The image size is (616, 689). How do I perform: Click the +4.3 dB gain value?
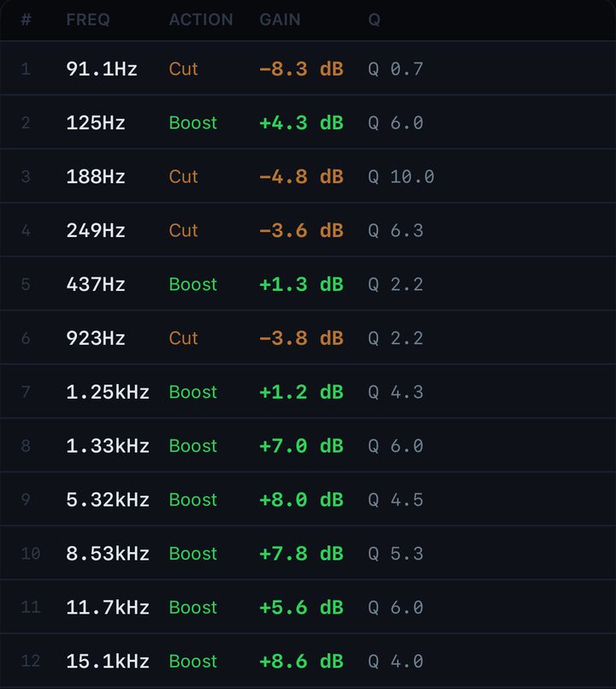[301, 123]
